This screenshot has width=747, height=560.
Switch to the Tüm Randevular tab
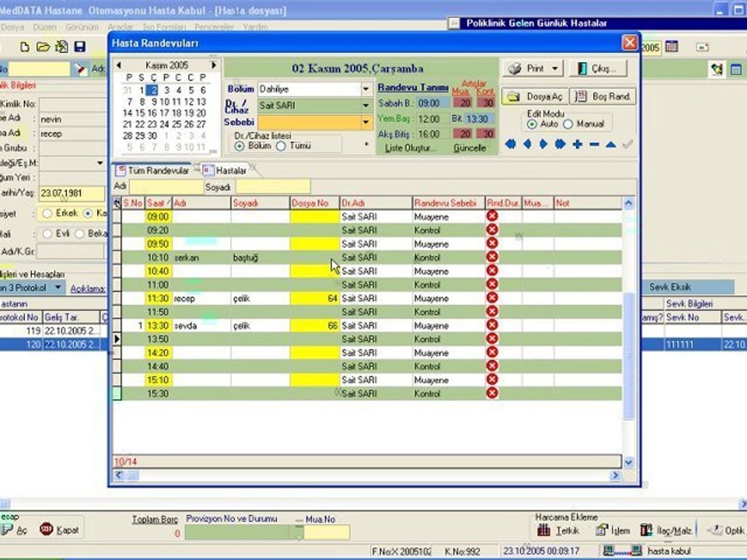[x=153, y=170]
